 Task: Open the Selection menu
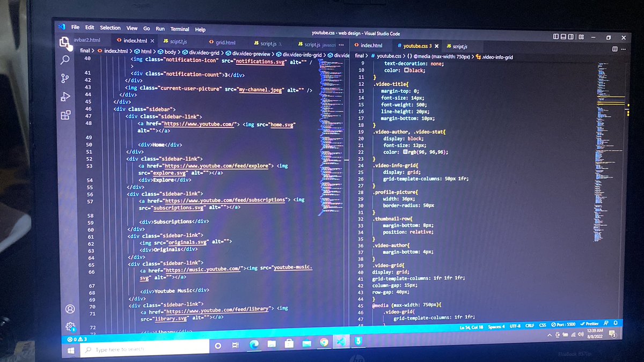point(110,28)
